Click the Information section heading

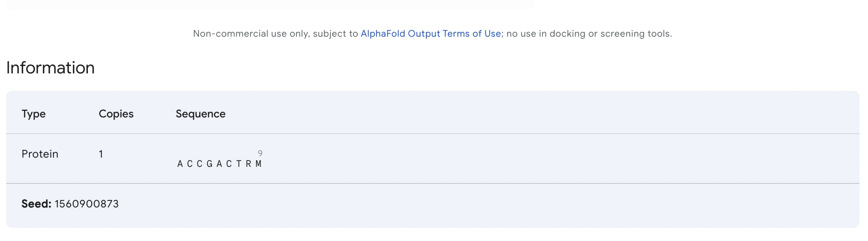tap(50, 68)
